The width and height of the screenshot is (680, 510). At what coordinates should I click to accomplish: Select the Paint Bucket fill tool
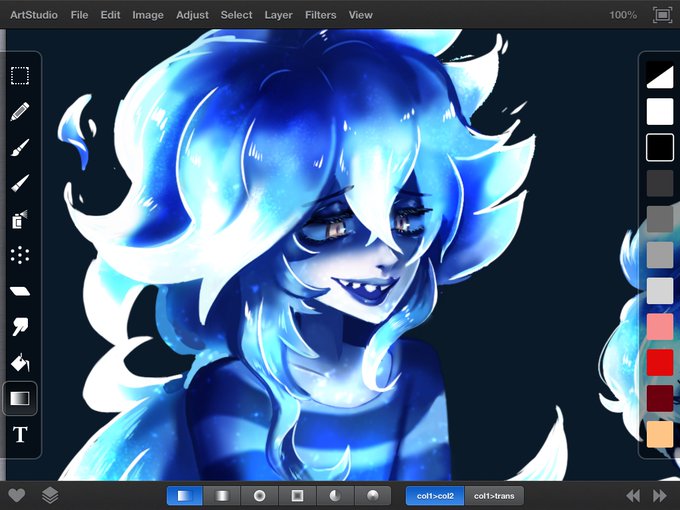pos(20,363)
